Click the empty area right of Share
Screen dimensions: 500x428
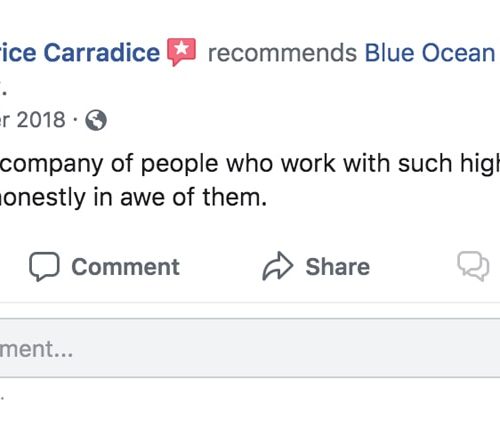click(413, 267)
